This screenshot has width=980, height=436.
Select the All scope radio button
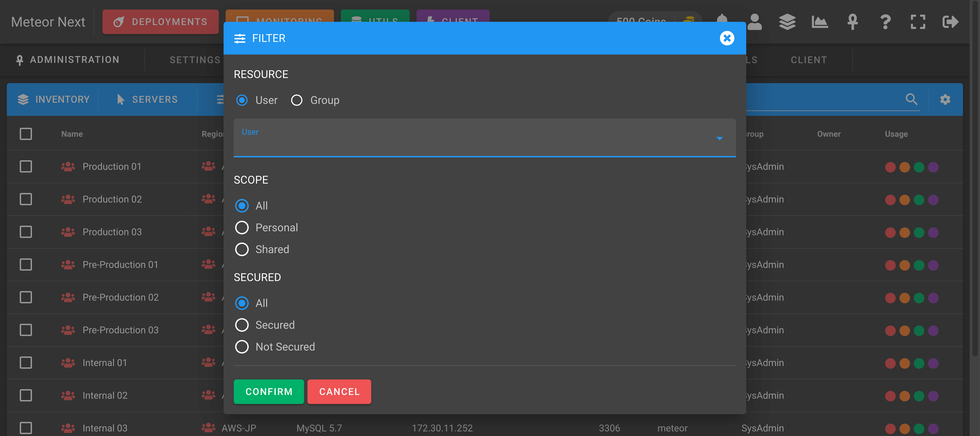pyautogui.click(x=242, y=206)
